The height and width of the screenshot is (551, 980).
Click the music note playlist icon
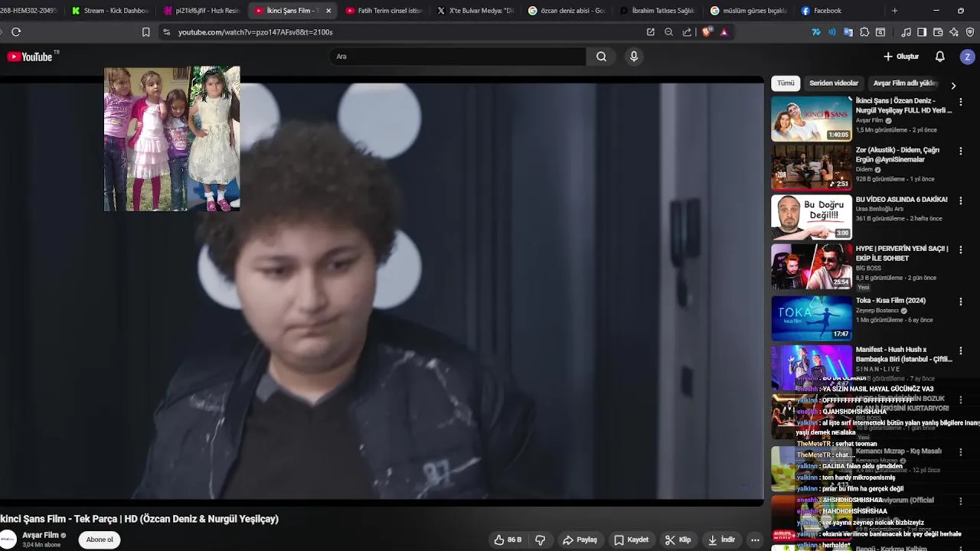pyautogui.click(x=906, y=32)
